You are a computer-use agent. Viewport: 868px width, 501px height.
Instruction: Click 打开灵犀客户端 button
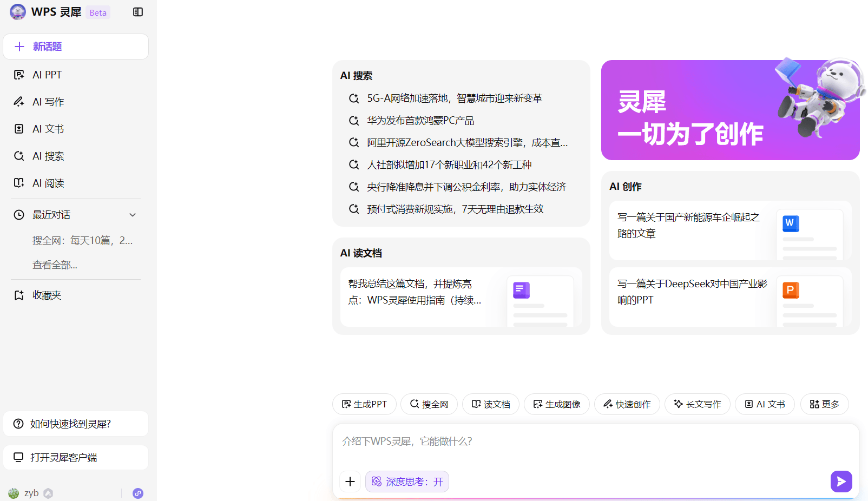tap(76, 458)
